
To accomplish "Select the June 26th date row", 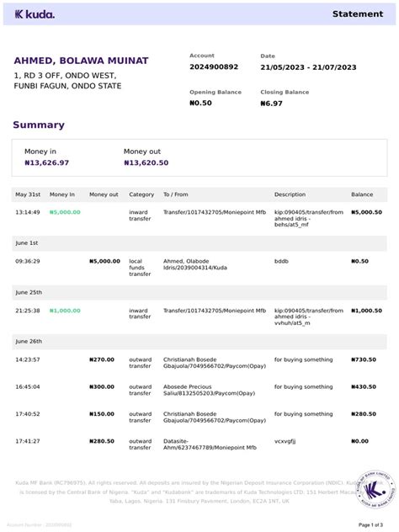I will (199, 342).
